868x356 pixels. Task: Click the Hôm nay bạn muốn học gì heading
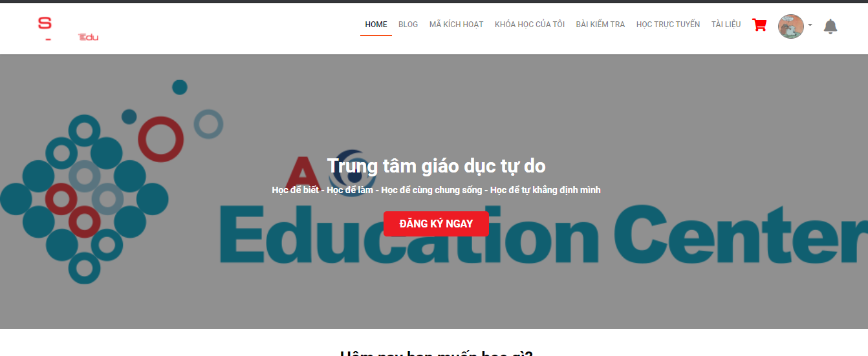pyautogui.click(x=436, y=353)
